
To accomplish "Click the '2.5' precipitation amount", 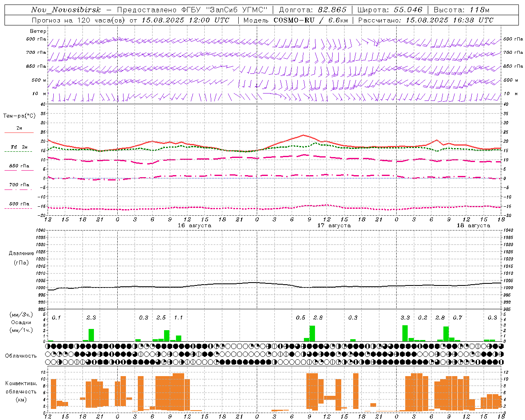I will point(161,318).
